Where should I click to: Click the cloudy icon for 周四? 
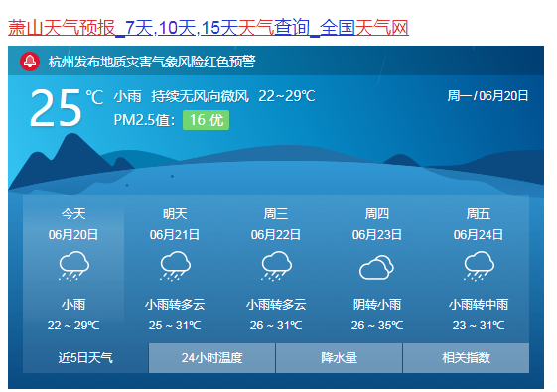point(376,267)
